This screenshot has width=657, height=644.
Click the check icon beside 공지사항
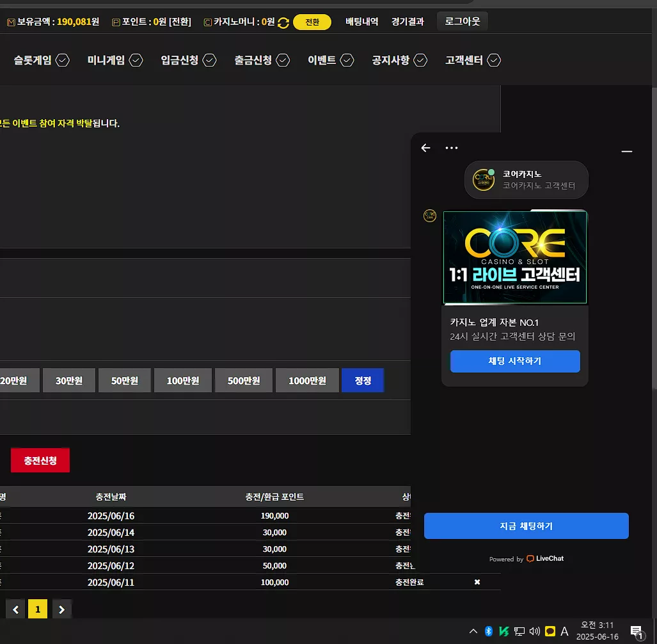(x=420, y=60)
